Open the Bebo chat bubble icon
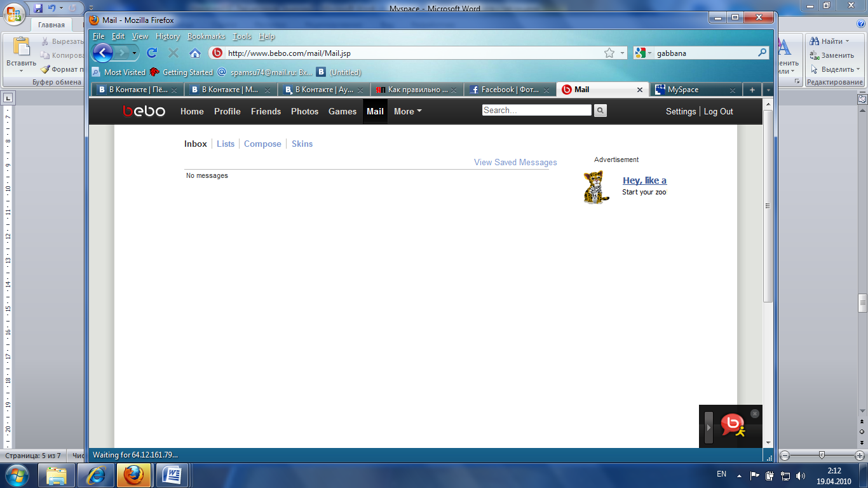 point(733,426)
